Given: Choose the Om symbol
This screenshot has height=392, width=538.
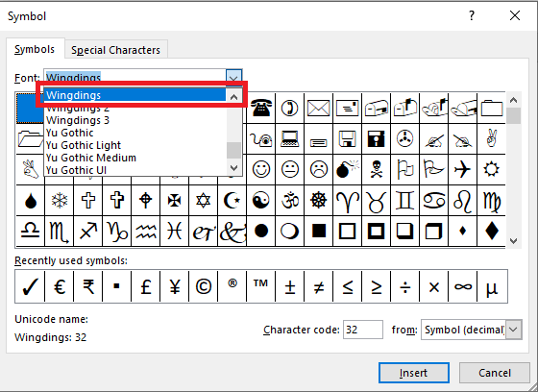Looking at the screenshot, I should (x=290, y=201).
